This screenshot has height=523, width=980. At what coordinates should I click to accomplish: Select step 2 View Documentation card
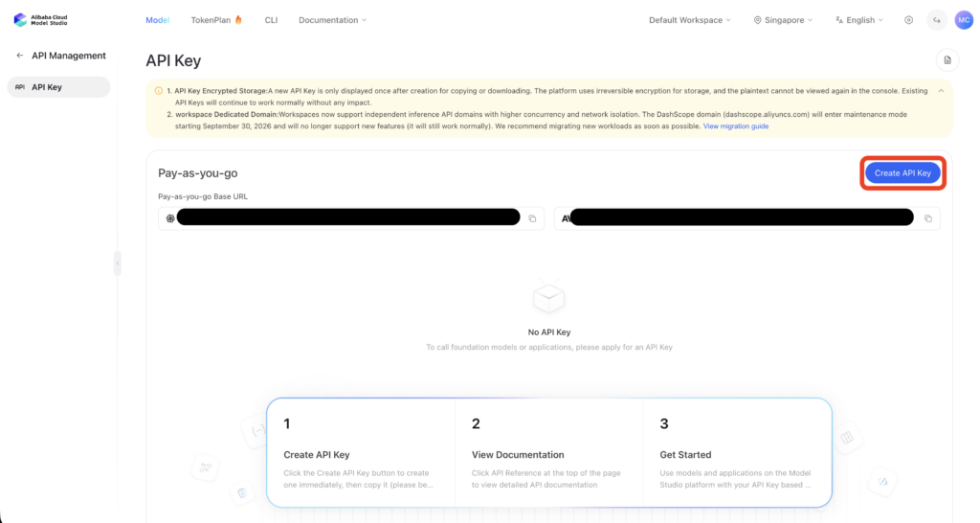point(548,453)
